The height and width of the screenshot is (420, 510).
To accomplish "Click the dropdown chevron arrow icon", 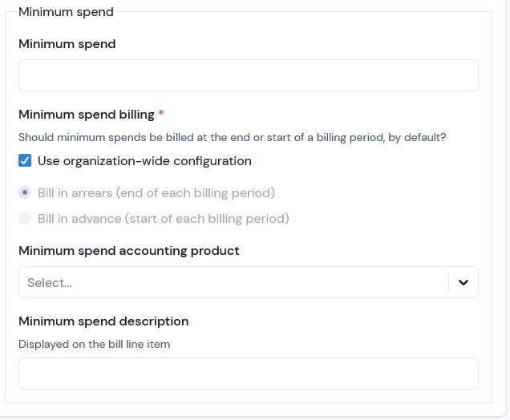I will (x=463, y=282).
